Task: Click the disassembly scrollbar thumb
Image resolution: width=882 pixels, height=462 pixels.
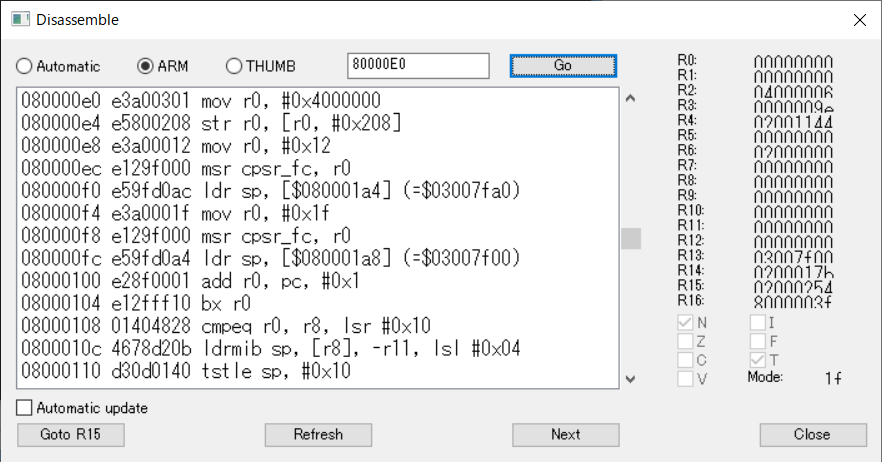Action: tap(631, 238)
